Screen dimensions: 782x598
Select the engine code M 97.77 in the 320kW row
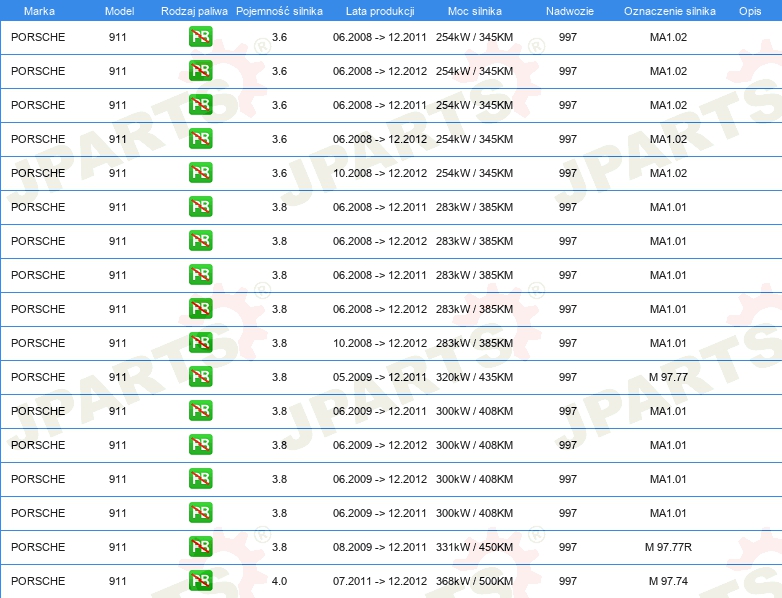coord(668,377)
